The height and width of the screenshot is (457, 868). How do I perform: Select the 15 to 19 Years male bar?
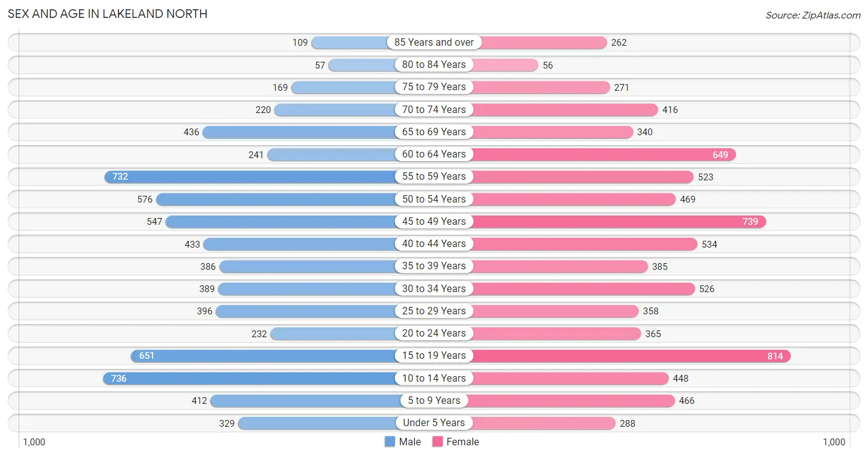point(263,356)
